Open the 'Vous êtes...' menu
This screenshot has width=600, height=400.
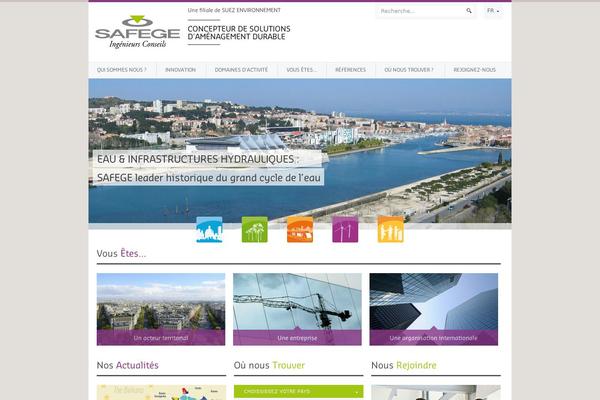302,70
